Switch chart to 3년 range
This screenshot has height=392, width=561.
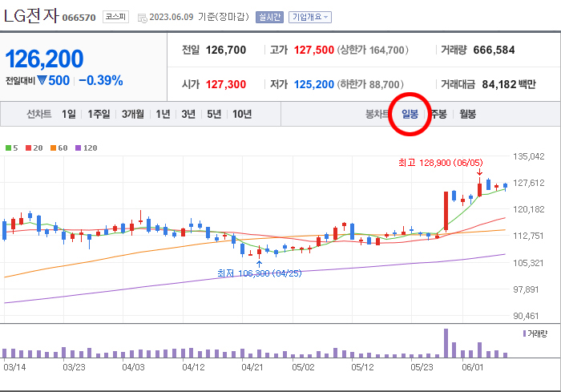188,114
